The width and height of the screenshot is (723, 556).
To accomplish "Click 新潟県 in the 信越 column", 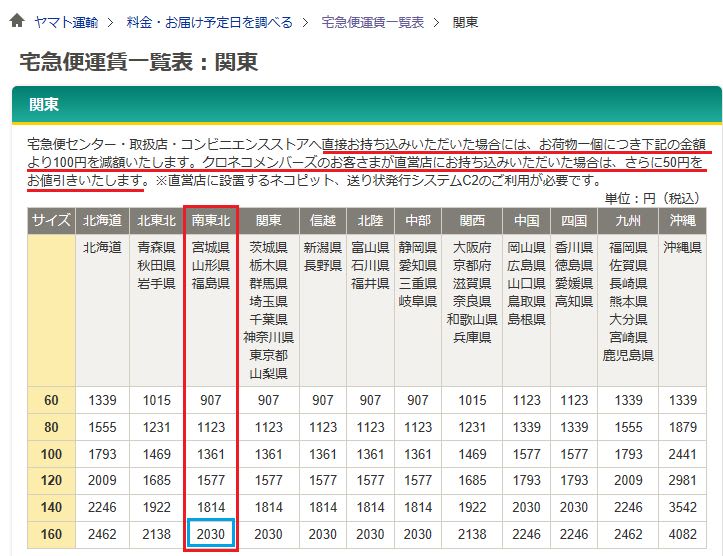I will 323,248.
